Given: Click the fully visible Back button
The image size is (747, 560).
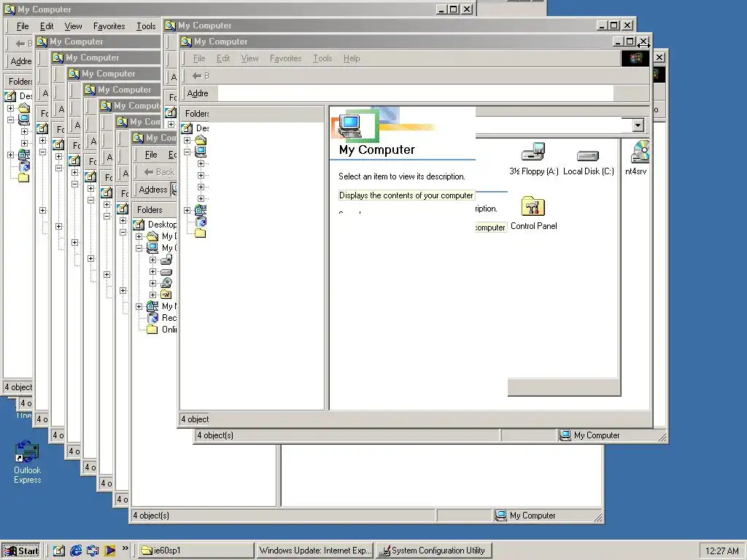Looking at the screenshot, I should click(158, 172).
